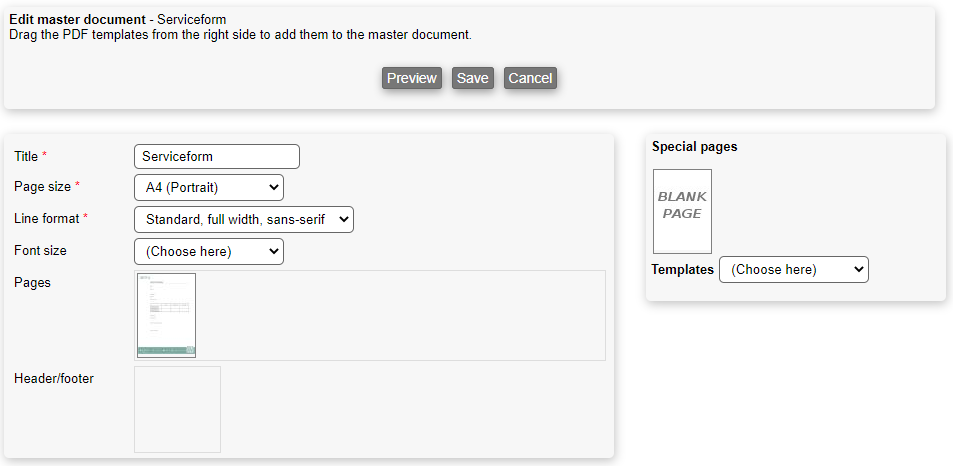Click the empty Header/footer drop box

(177, 409)
